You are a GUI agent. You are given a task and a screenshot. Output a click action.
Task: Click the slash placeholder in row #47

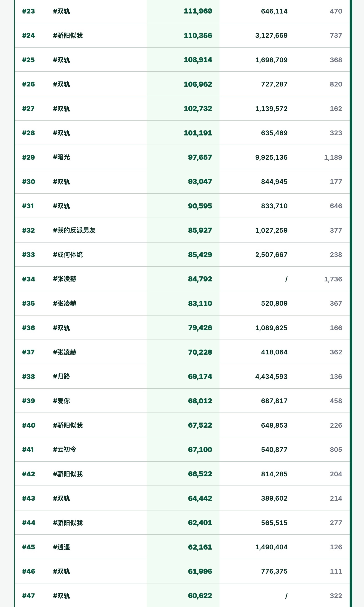(286, 596)
